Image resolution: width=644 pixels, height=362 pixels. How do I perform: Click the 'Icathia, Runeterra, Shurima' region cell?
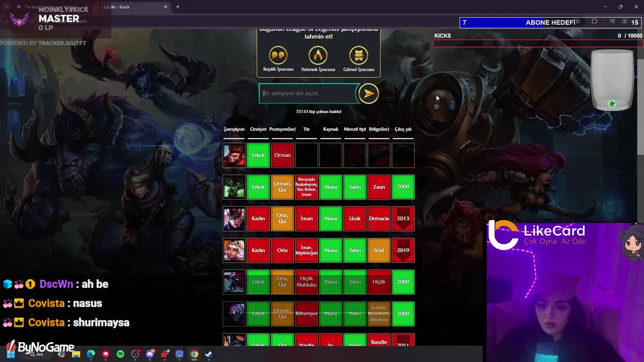point(379,314)
